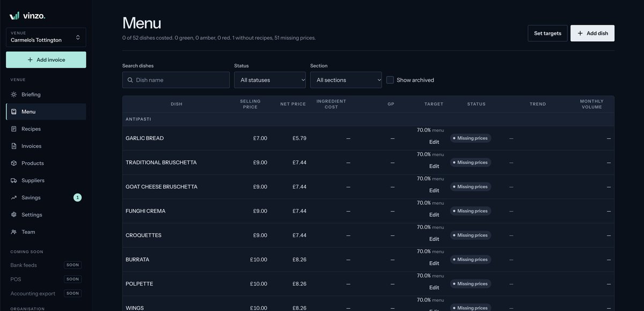The width and height of the screenshot is (644, 311).
Task: Click the Add dish button
Action: (x=592, y=33)
